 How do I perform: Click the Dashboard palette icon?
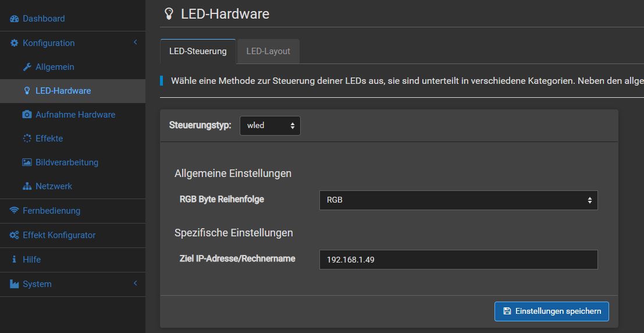coord(15,19)
